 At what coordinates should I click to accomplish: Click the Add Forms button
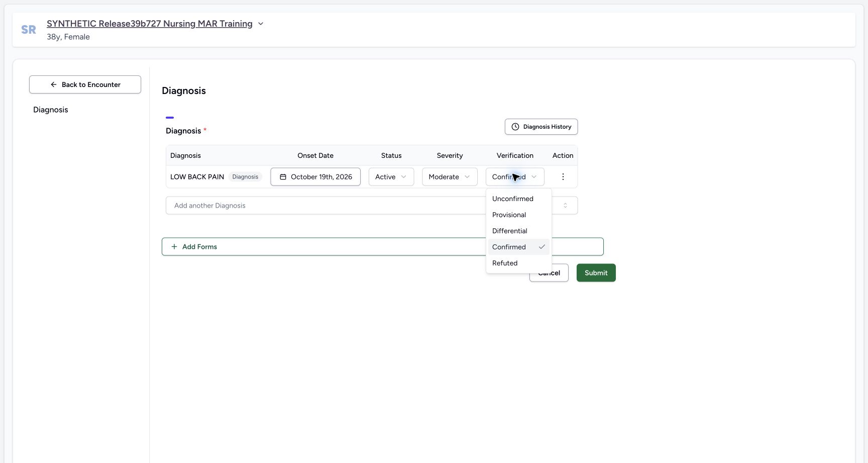pyautogui.click(x=382, y=247)
